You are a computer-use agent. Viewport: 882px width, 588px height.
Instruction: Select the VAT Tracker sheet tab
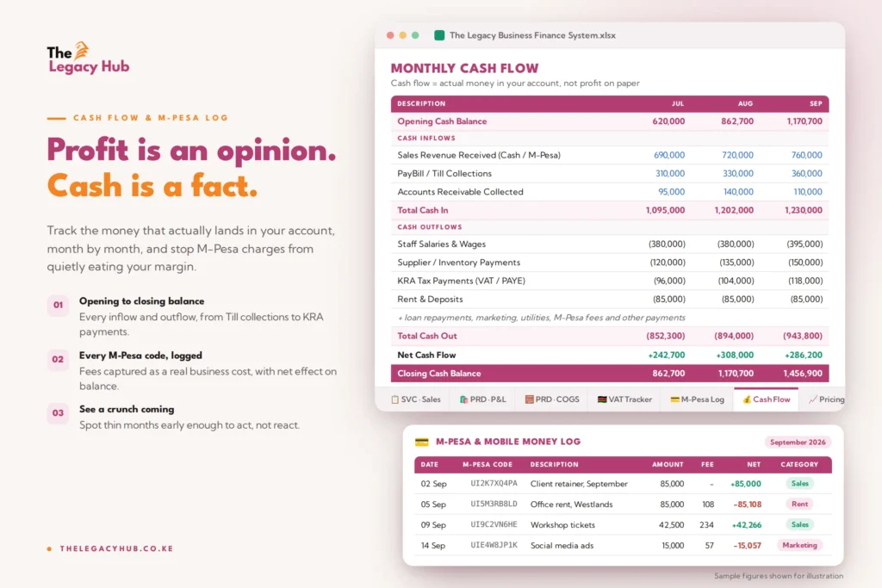point(624,399)
